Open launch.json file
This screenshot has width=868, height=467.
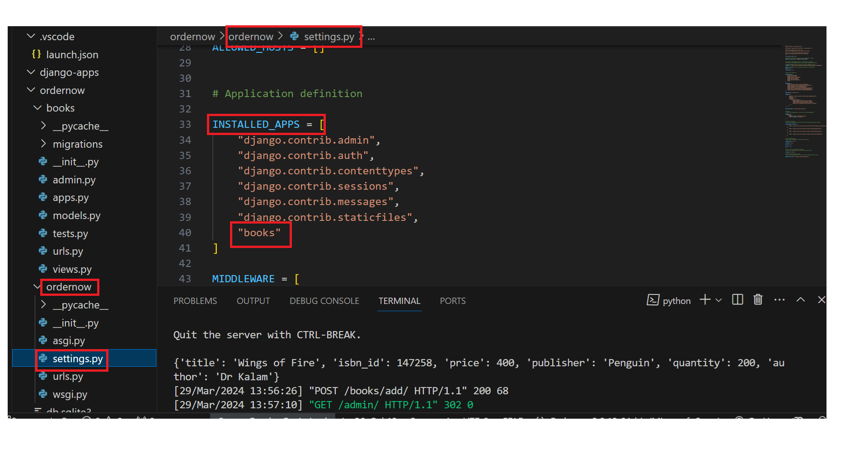72,55
